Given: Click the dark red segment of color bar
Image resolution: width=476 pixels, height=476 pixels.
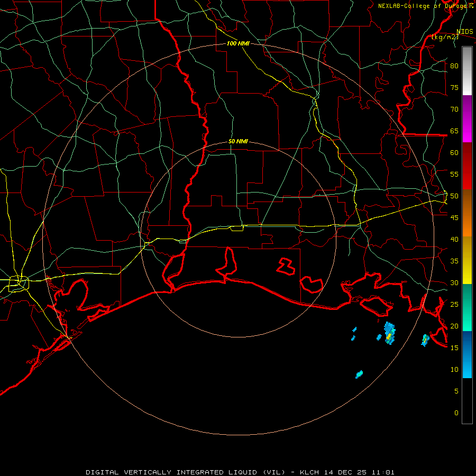Looking at the screenshot, I should (x=467, y=166).
